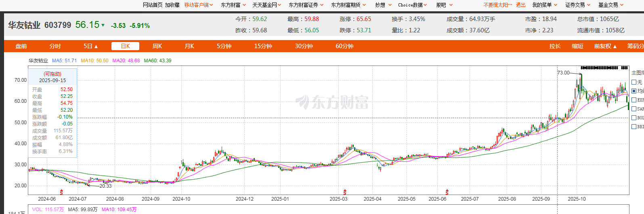Click the 退出 logout link
The height and width of the screenshot is (214, 644).
(521, 5)
